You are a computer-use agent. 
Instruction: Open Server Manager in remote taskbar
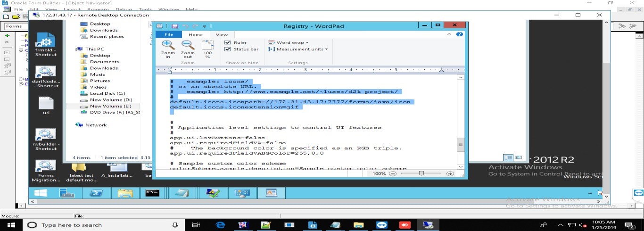pos(67,193)
